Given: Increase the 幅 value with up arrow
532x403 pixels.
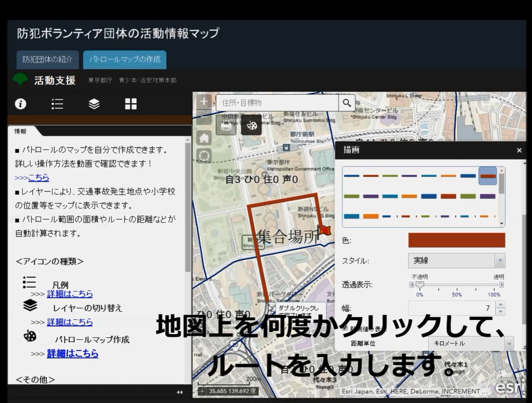Looking at the screenshot, I should tap(500, 305).
